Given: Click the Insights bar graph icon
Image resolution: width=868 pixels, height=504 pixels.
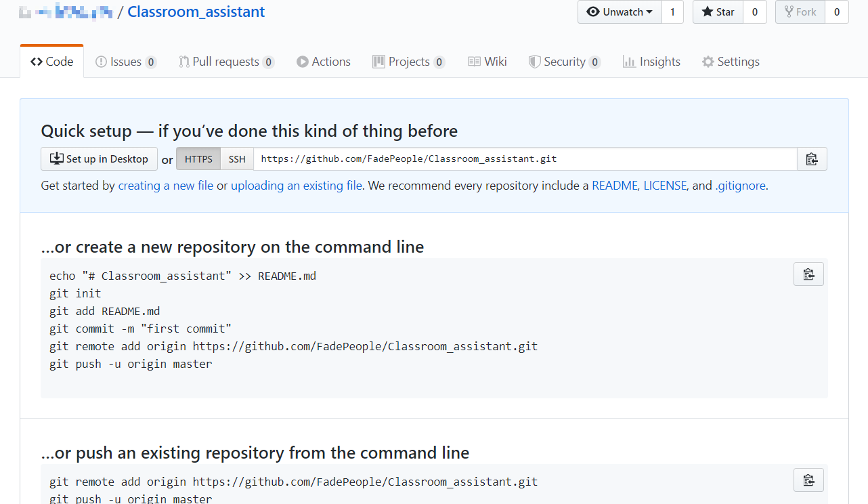Looking at the screenshot, I should (x=629, y=62).
